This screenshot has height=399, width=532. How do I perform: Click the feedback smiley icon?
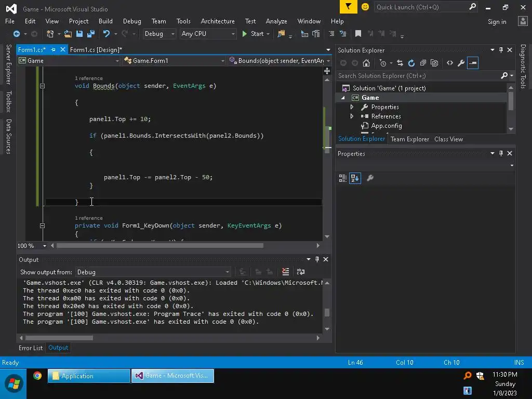point(365,7)
